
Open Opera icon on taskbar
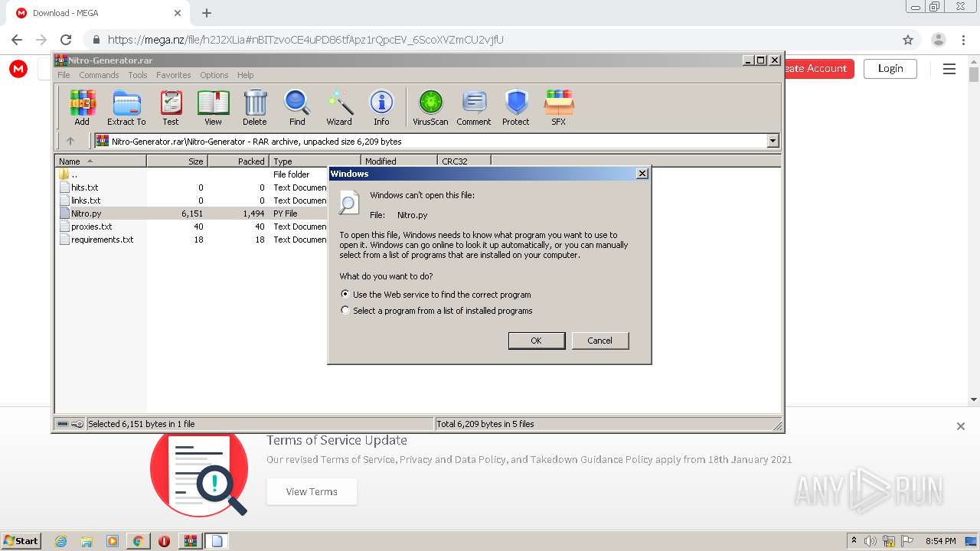pos(164,541)
